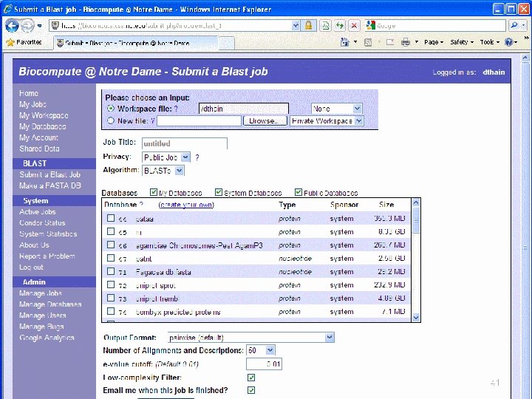
Task: Click the help question mark next to Privacy
Action: click(x=197, y=157)
